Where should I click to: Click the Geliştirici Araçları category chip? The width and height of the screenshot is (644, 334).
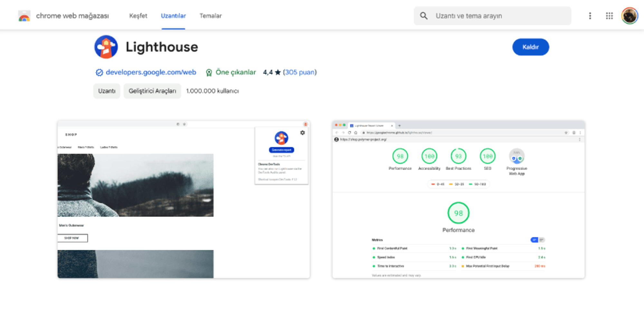tap(152, 91)
